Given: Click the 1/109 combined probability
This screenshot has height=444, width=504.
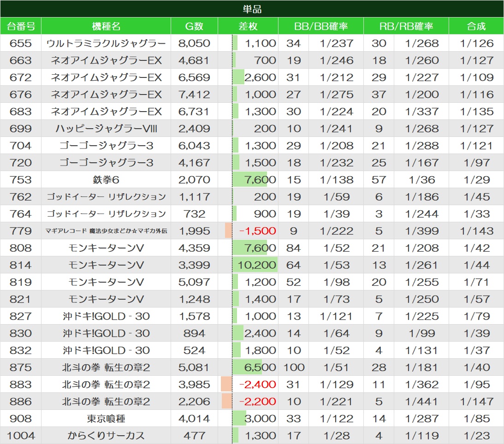Looking at the screenshot, I should pyautogui.click(x=476, y=77).
